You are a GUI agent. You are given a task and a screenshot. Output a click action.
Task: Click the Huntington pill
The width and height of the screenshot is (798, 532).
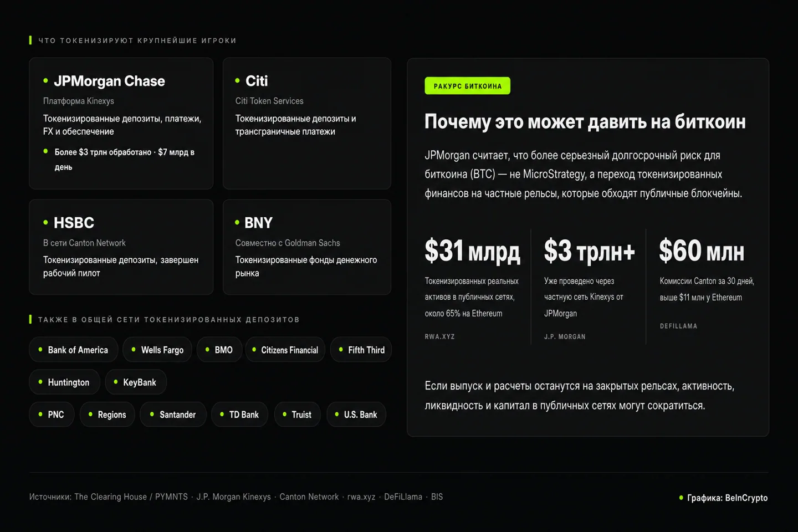click(64, 382)
